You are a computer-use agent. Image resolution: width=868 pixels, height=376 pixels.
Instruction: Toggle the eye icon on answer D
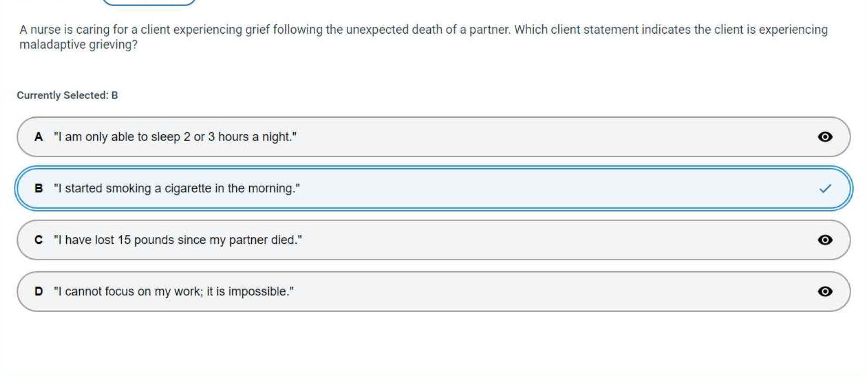point(824,291)
